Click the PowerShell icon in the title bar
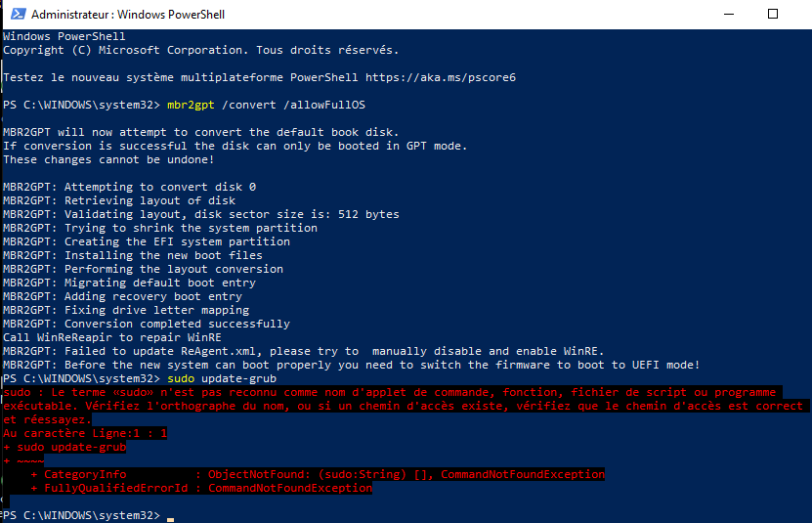 pyautogui.click(x=15, y=14)
